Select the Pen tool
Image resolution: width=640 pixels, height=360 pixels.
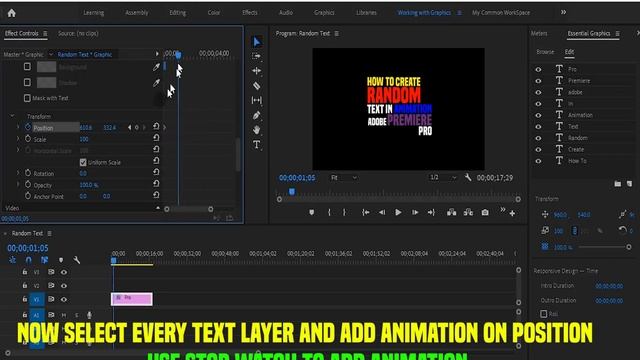(257, 116)
